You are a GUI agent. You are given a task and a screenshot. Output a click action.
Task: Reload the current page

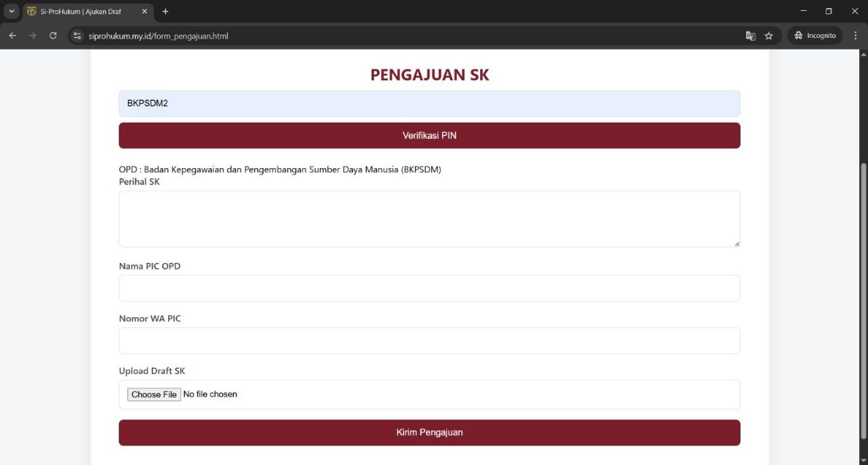pos(53,35)
